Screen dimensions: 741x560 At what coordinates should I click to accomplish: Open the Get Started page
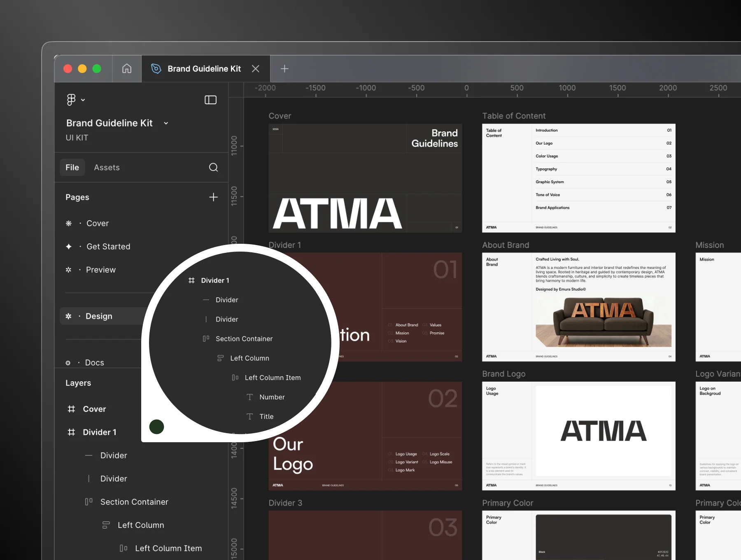tap(108, 246)
